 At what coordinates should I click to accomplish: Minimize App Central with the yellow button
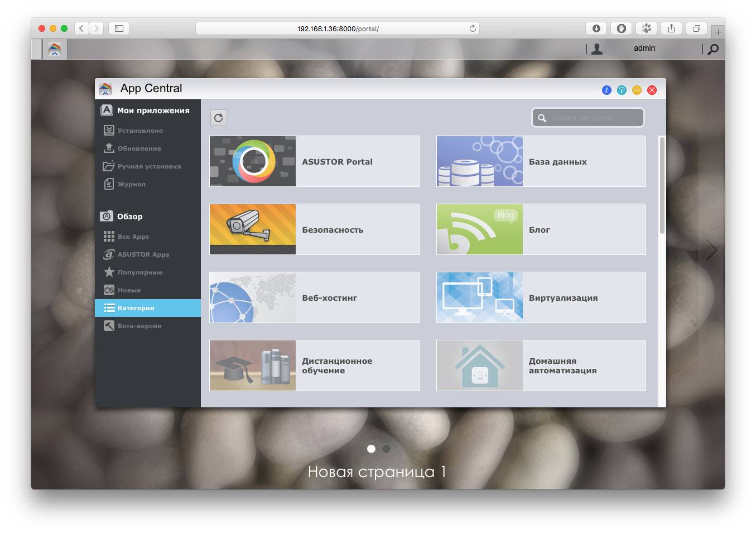click(637, 90)
